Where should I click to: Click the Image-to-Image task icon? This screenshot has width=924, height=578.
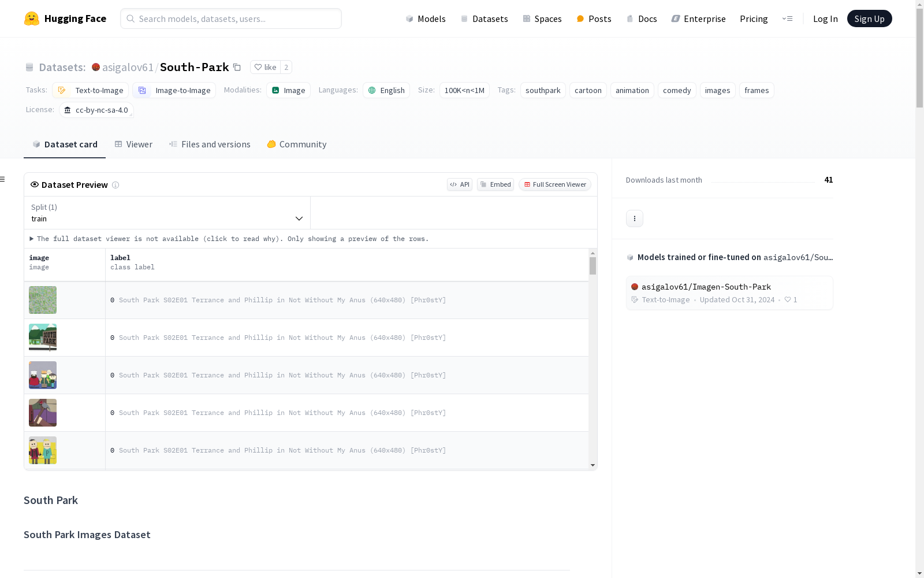142,90
